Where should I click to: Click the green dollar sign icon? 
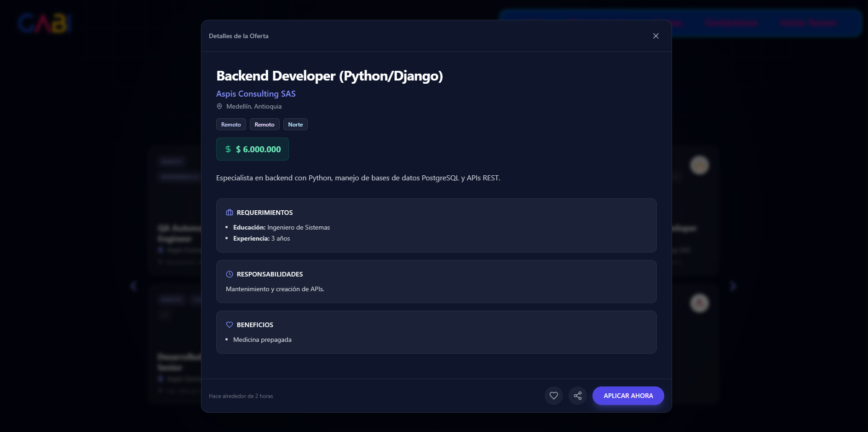tap(228, 149)
